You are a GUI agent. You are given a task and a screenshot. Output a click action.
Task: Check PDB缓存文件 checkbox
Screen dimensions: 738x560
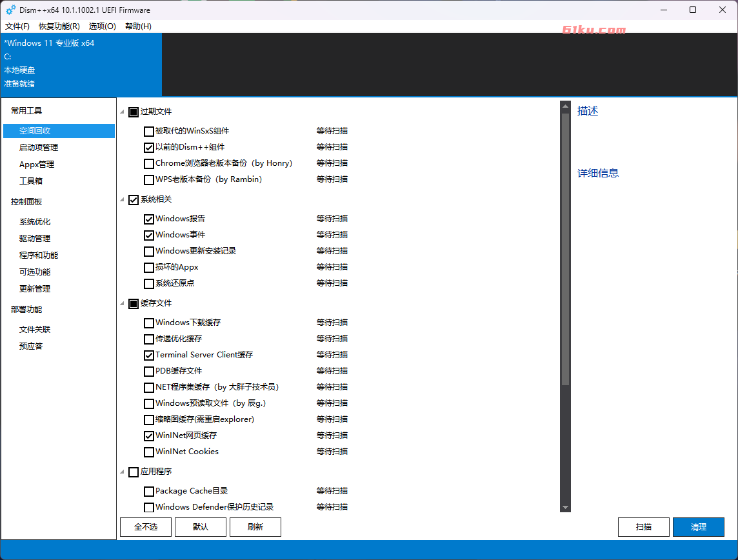(149, 372)
